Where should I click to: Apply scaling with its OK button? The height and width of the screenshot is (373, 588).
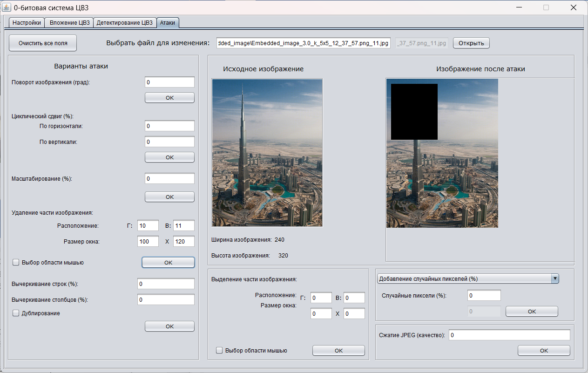(169, 197)
